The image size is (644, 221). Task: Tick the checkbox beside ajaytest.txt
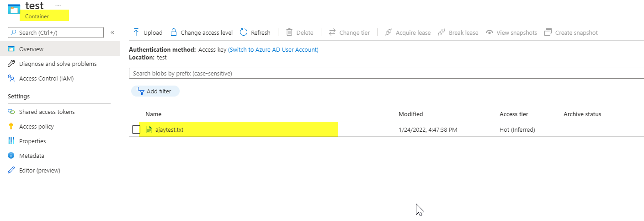[136, 129]
